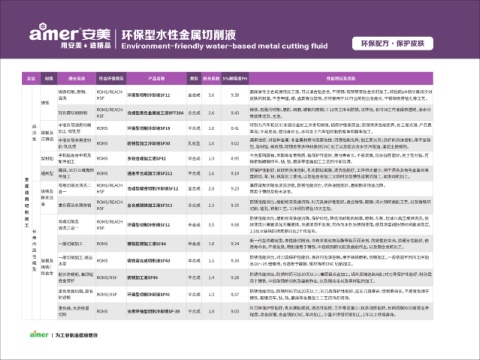Click the white amer 安美 logo in header
The image size is (480, 360).
pyautogui.click(x=70, y=32)
